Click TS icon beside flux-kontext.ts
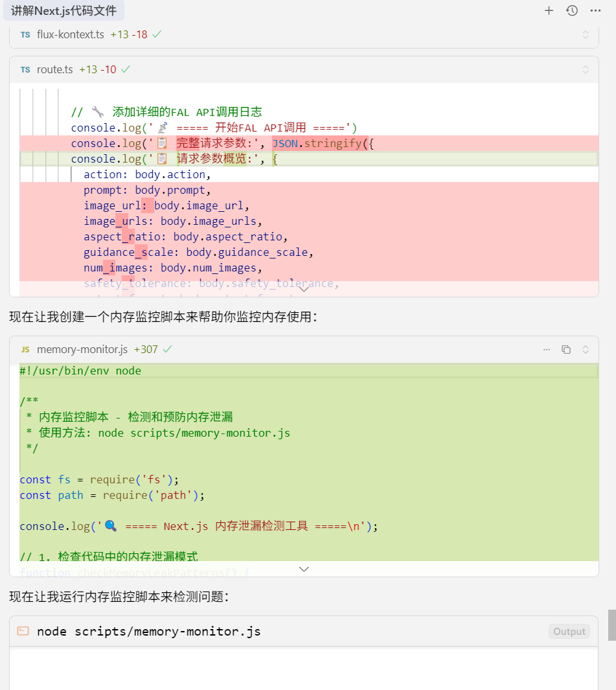 pyautogui.click(x=25, y=35)
